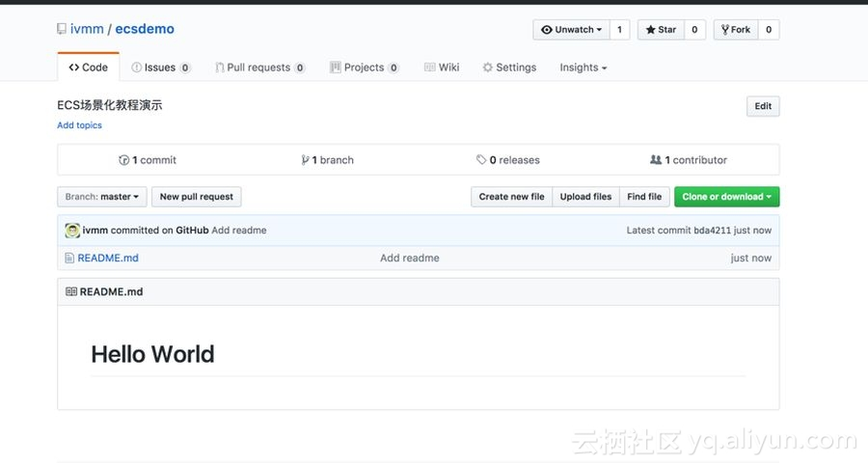Select the Code tab
The image size is (868, 465).
(x=88, y=68)
